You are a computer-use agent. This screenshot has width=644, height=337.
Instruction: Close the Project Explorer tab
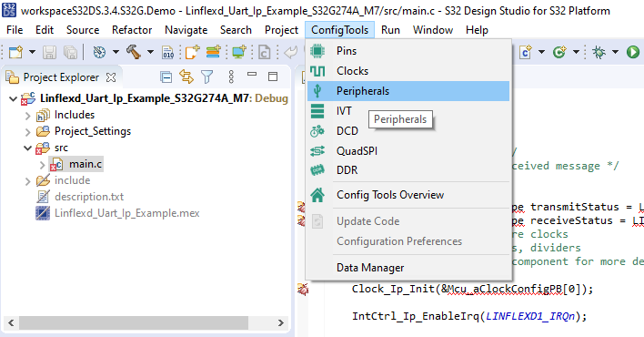coord(111,77)
